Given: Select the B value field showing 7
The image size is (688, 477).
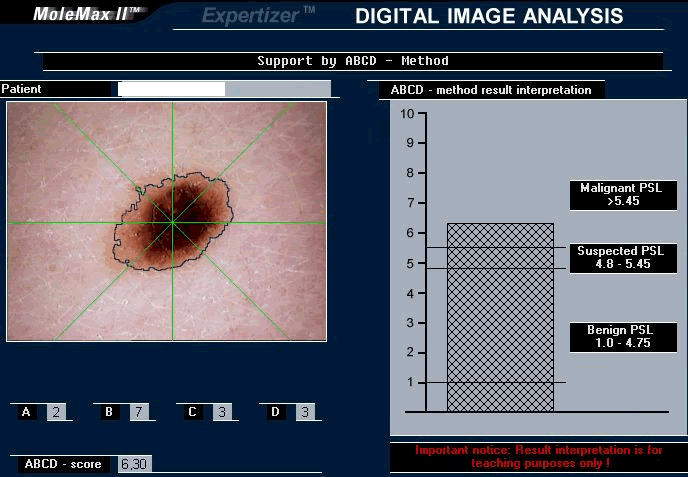Looking at the screenshot, I should tap(139, 412).
